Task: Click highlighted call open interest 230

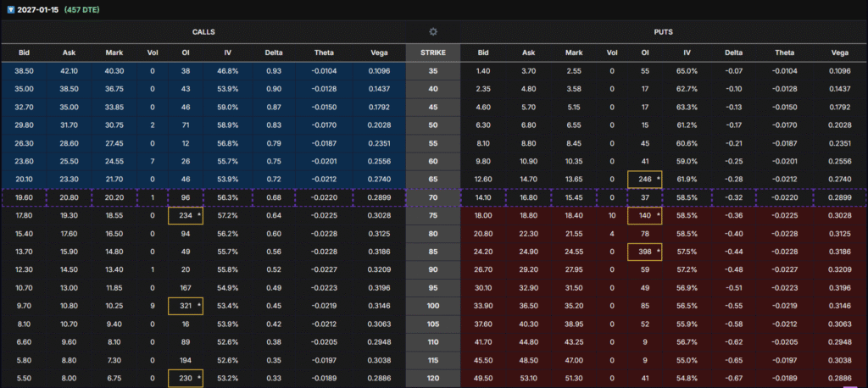Action: pyautogui.click(x=183, y=377)
